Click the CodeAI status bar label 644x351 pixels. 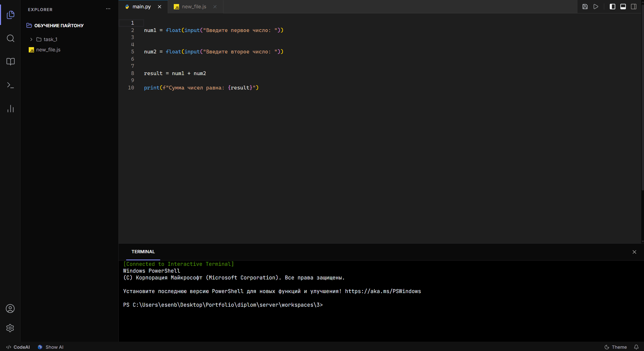[x=18, y=347]
